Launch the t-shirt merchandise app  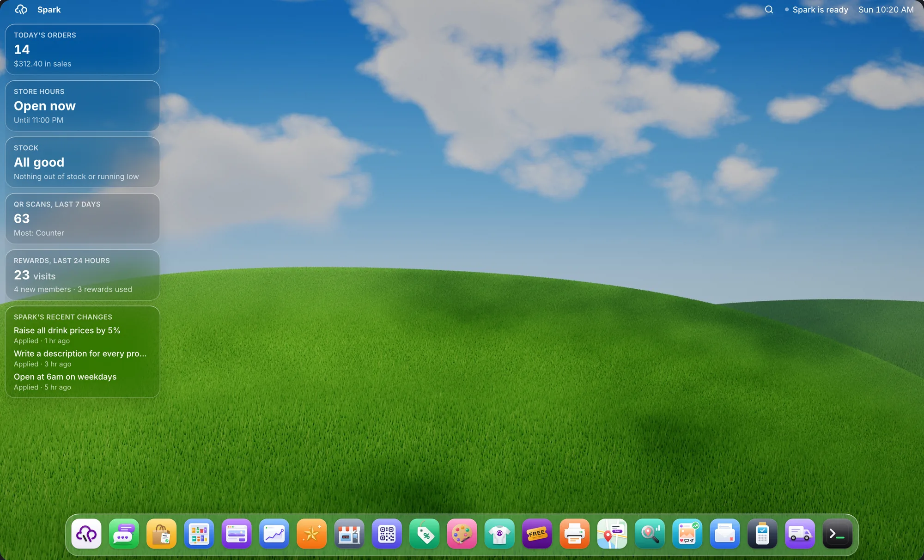[x=499, y=534]
